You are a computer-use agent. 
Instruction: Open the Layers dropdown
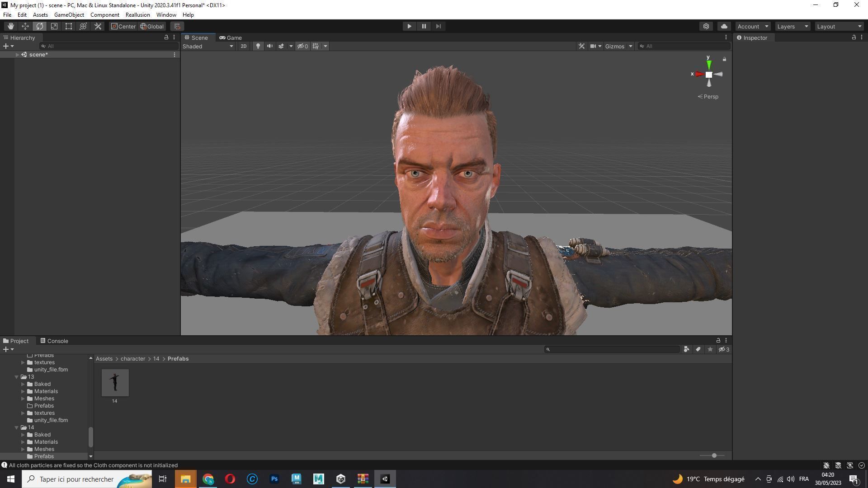[x=793, y=26]
